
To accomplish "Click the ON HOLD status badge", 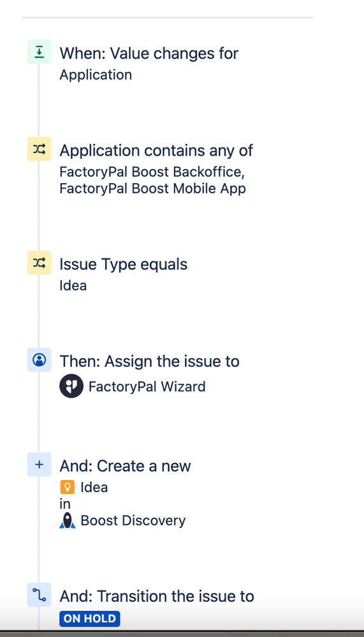I will click(90, 618).
